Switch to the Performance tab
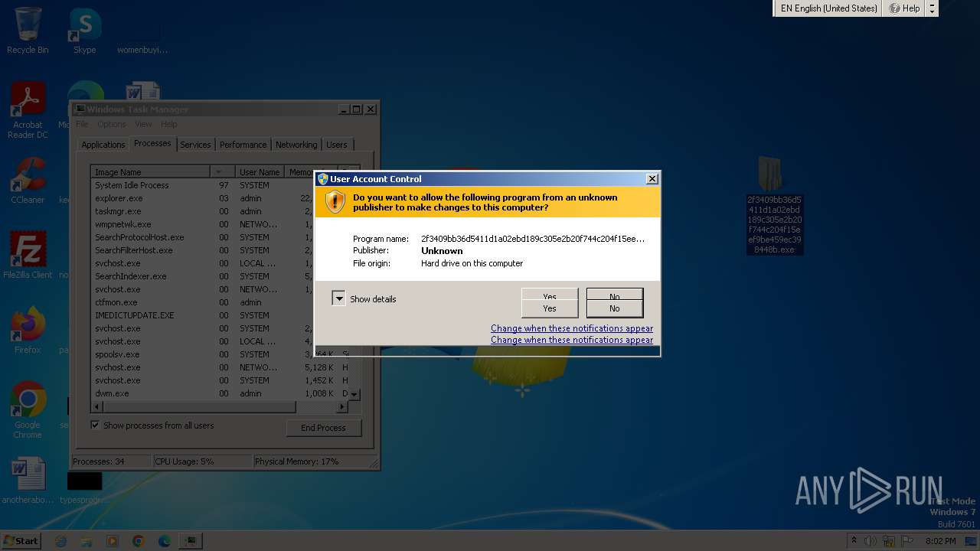This screenshot has width=980, height=551. pos(243,145)
